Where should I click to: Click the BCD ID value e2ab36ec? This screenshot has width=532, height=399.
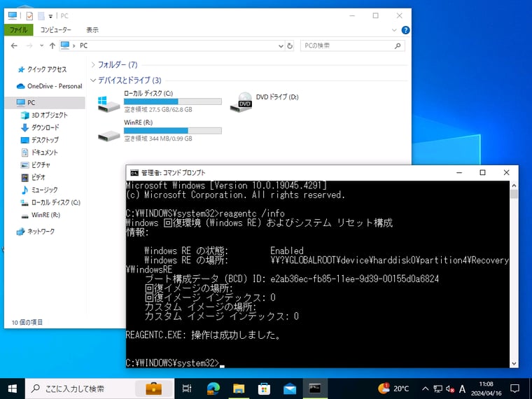click(x=355, y=279)
